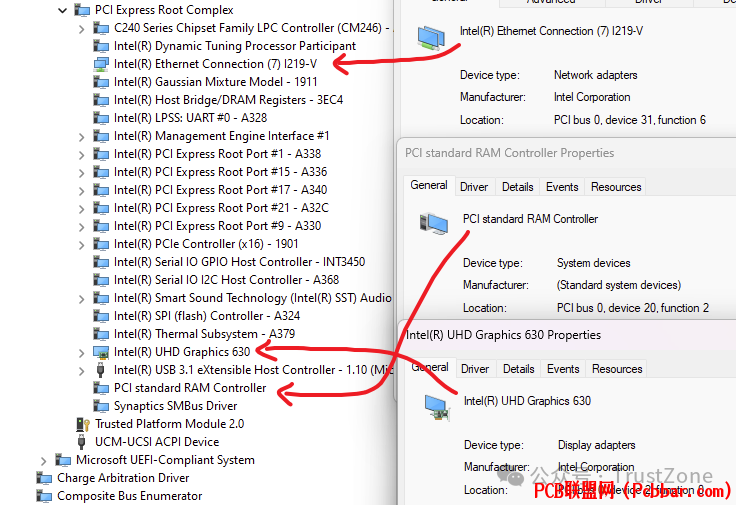
Task: Click location text 'PCI bus 0, device 20, function 2'
Action: point(633,308)
